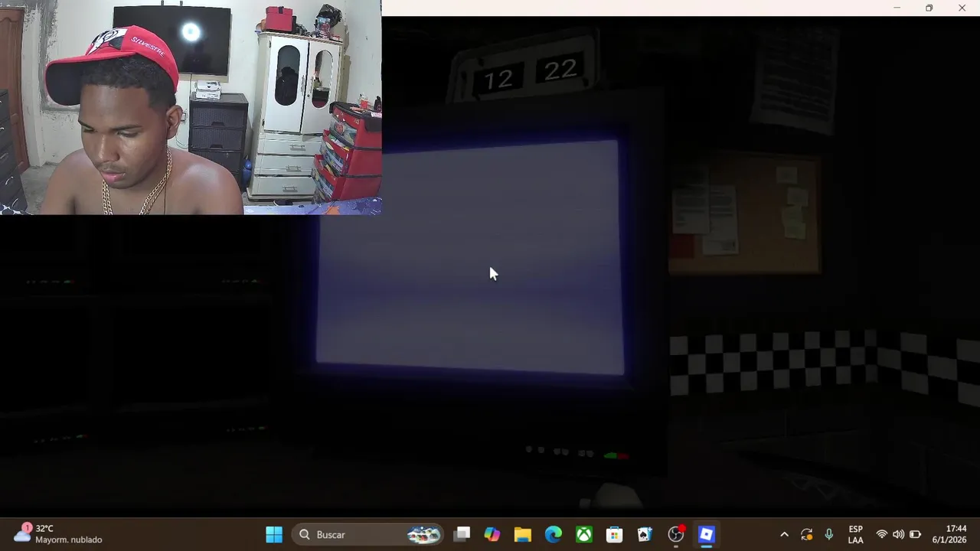Viewport: 980px width, 551px height.
Task: Launch Copilot from the taskbar
Action: pos(492,534)
